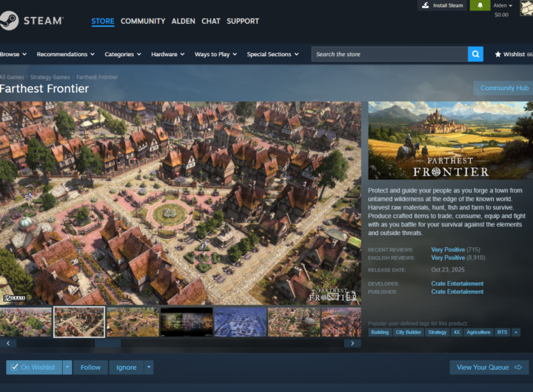
Task: Click the user avatar picture
Action: tap(526, 7)
